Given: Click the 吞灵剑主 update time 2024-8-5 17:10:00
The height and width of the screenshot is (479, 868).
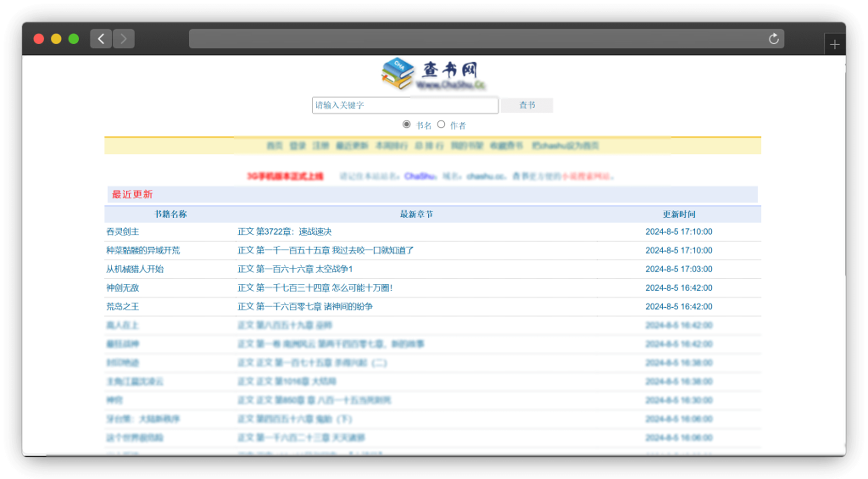Looking at the screenshot, I should (679, 231).
